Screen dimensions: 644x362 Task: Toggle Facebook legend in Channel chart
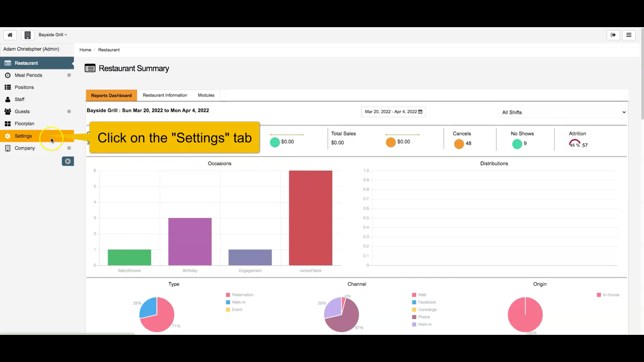click(x=427, y=302)
